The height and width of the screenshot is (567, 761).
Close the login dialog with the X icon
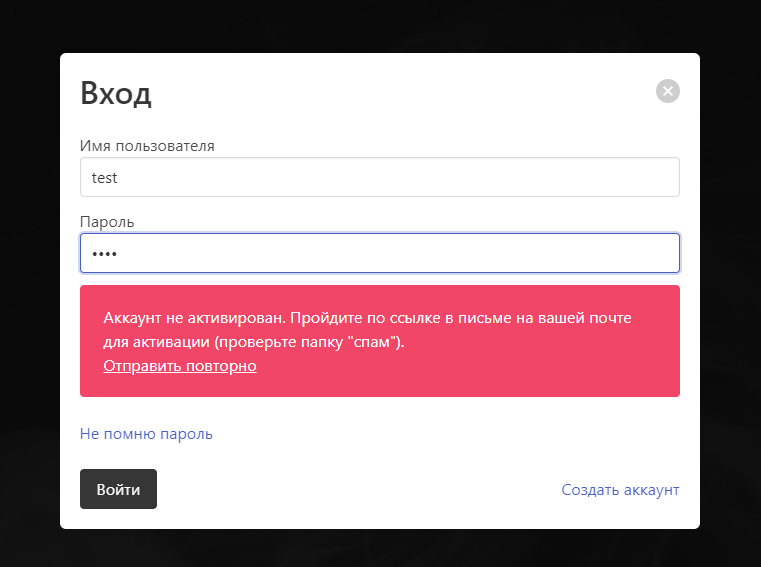pos(668,91)
